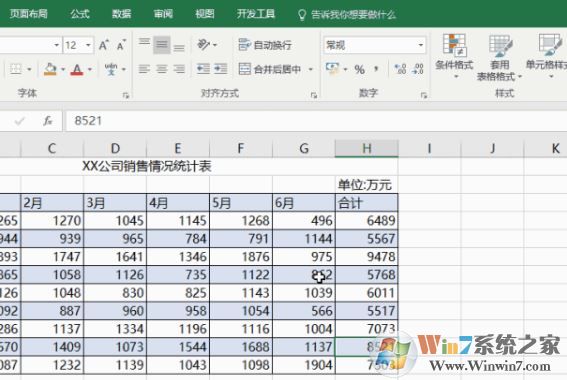This screenshot has width=567, height=380.
Task: Select the 合计 header cell
Action: click(367, 203)
